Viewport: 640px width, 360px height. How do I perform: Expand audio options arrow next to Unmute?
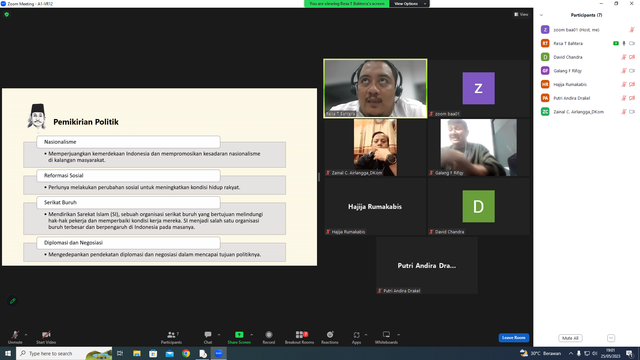26,335
